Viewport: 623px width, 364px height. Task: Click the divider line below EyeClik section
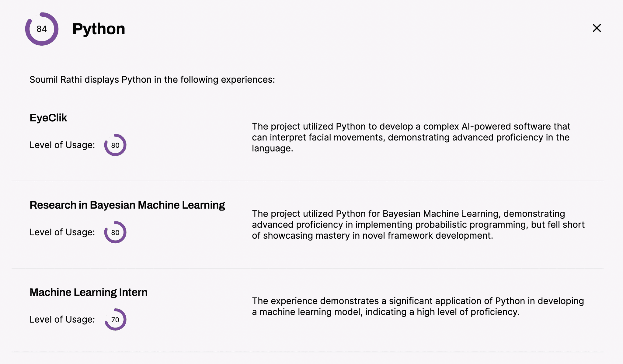pyautogui.click(x=308, y=181)
